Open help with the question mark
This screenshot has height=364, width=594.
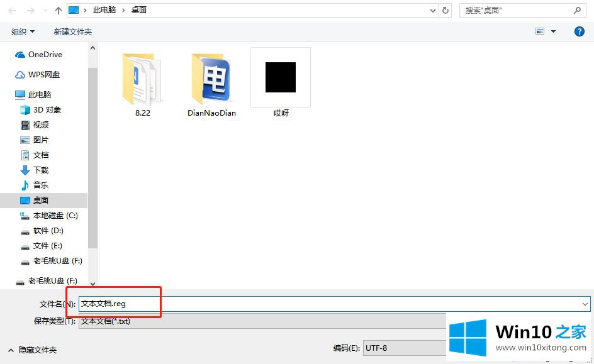click(x=580, y=31)
